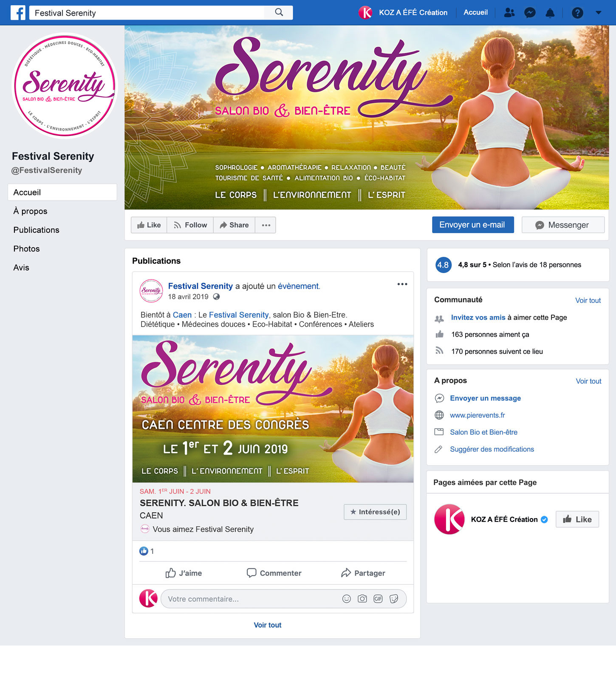The image size is (616, 688).
Task: Toggle Follow for the page
Action: pos(190,225)
